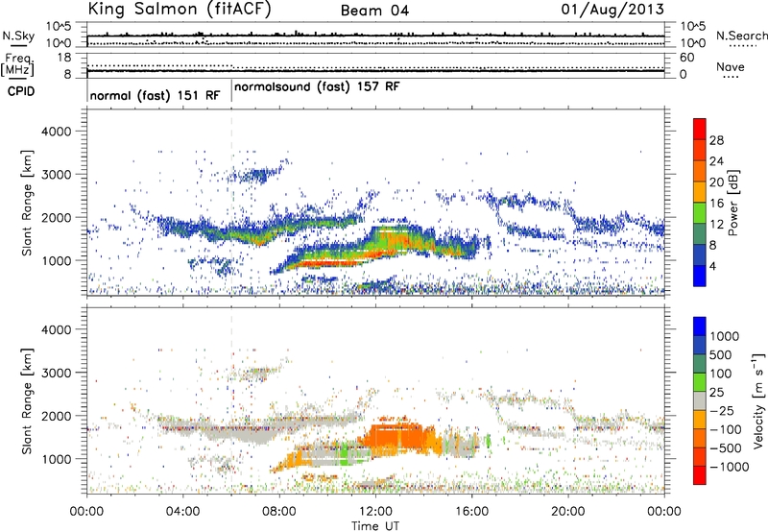The image size is (768, 532).
Task: Click 'Slant Range [km]' label of velocity panel
Action: click(x=27, y=400)
